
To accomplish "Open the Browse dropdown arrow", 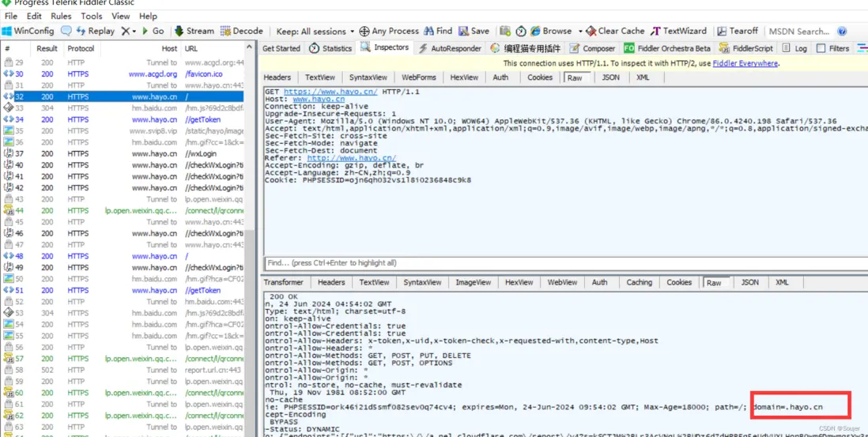I will click(579, 32).
